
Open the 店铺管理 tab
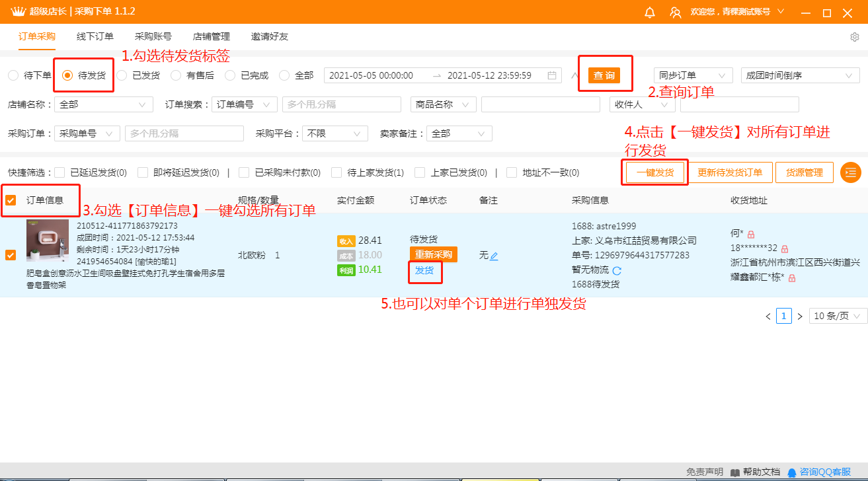212,37
